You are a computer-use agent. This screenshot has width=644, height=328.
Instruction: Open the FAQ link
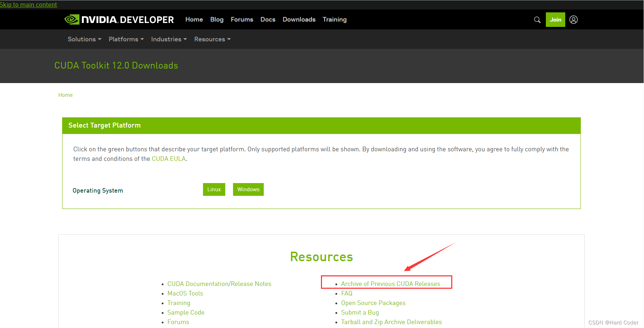pos(347,293)
